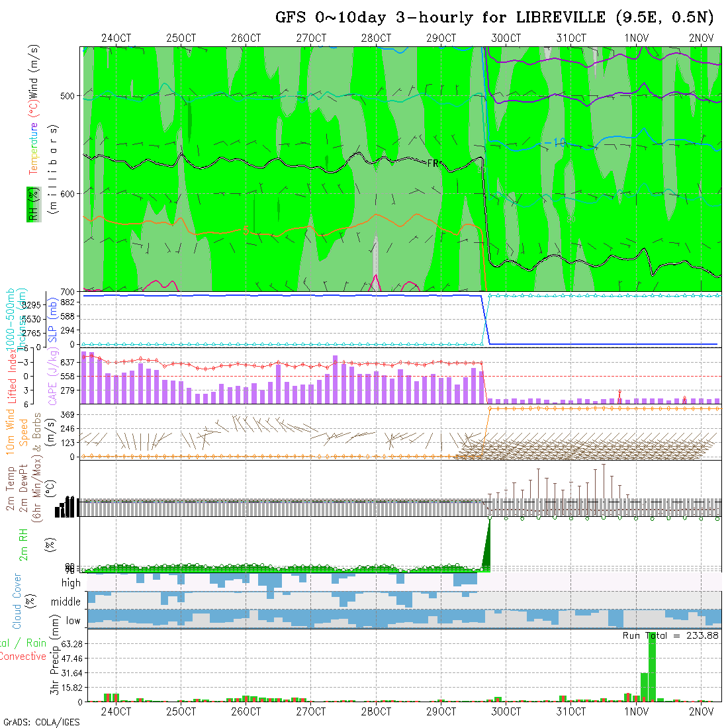Select the 'high' cloud cover row label

pos(71,583)
